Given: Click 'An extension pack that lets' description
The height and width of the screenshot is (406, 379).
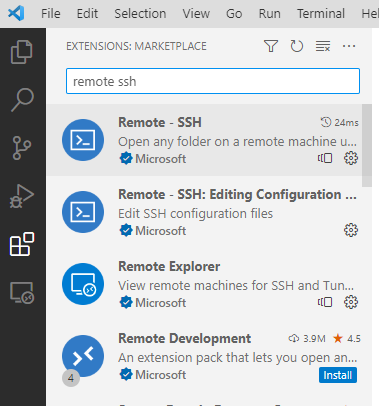Looking at the screenshot, I should 238,357.
